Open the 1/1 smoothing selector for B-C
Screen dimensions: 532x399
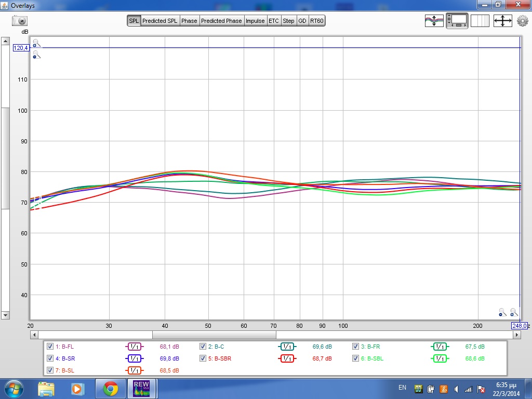tap(287, 347)
